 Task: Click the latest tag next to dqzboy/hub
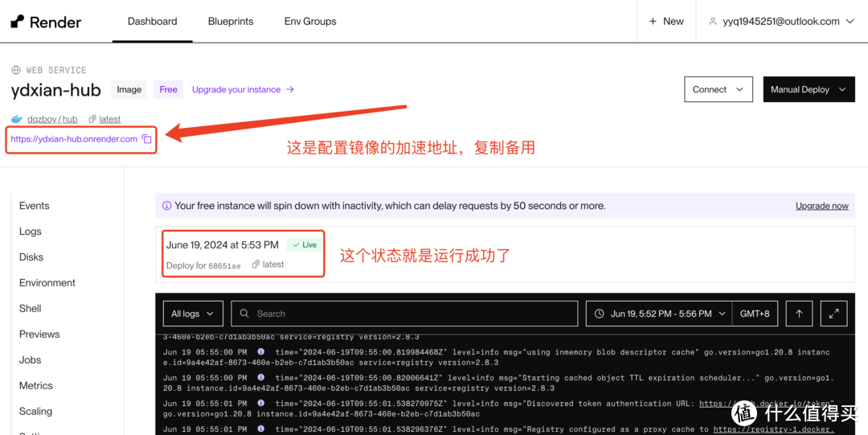pos(109,119)
